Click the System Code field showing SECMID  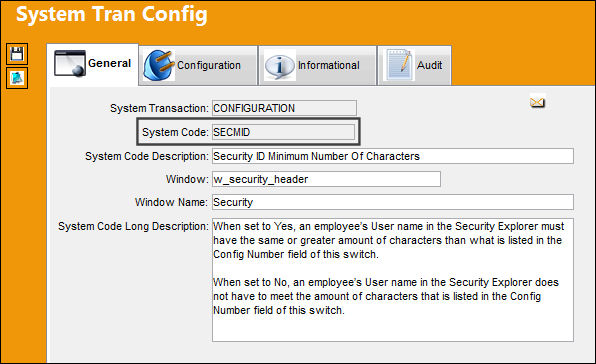[283, 132]
